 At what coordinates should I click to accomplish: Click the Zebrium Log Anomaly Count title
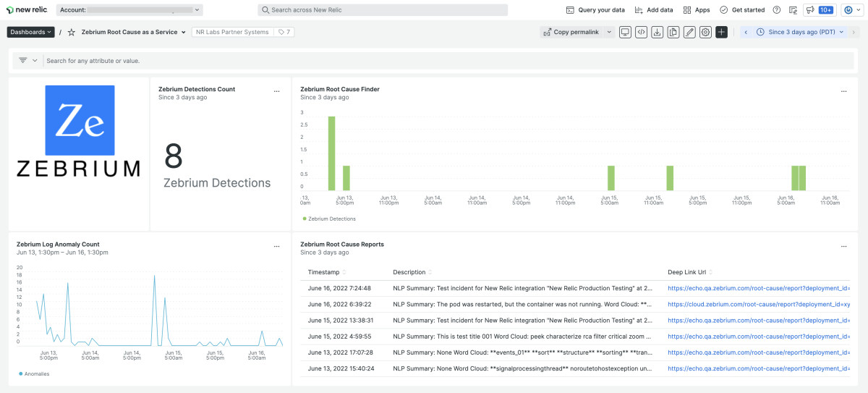pyautogui.click(x=58, y=244)
